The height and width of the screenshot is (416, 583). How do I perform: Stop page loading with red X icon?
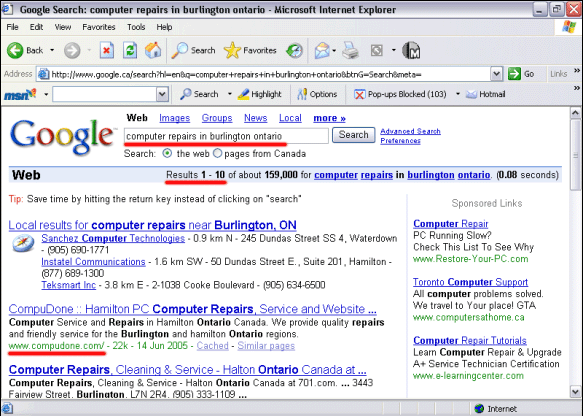[107, 50]
